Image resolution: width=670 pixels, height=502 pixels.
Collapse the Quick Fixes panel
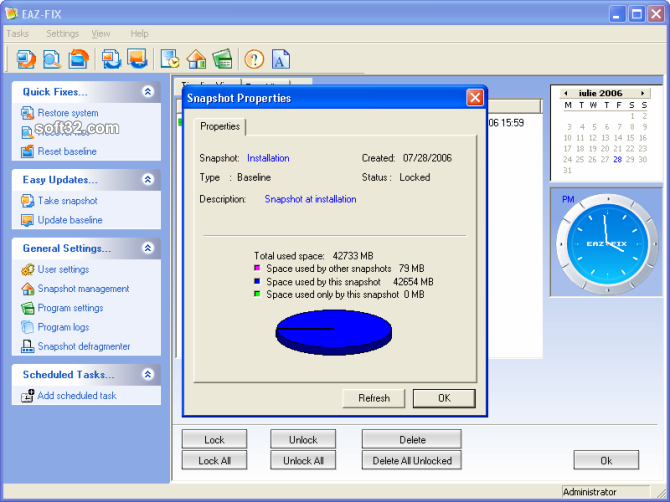click(148, 91)
